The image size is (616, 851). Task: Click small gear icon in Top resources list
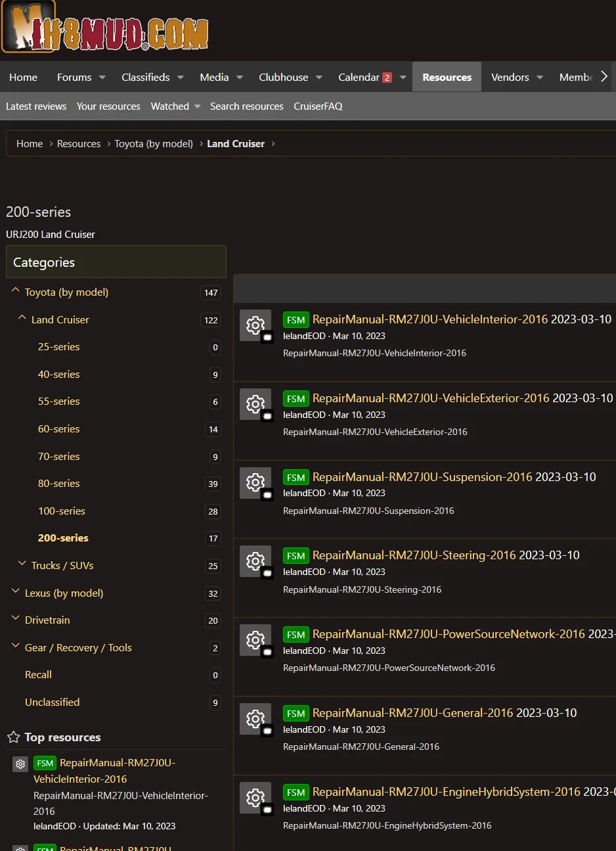(20, 764)
